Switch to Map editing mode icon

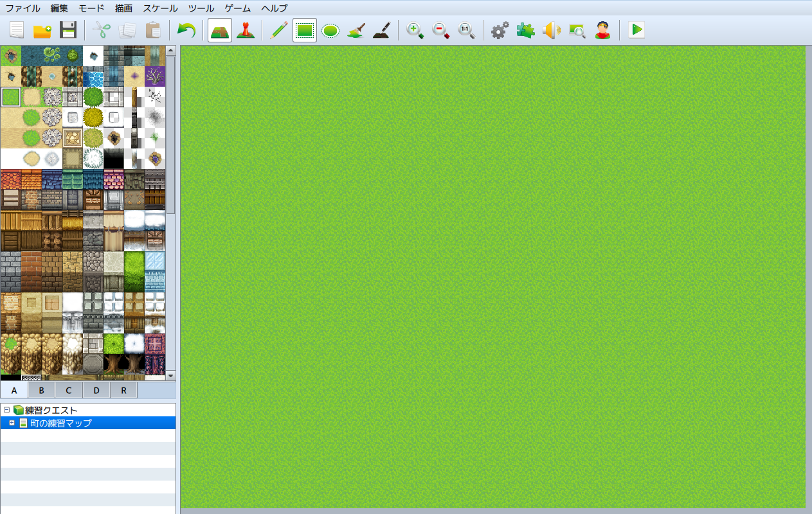pyautogui.click(x=220, y=30)
